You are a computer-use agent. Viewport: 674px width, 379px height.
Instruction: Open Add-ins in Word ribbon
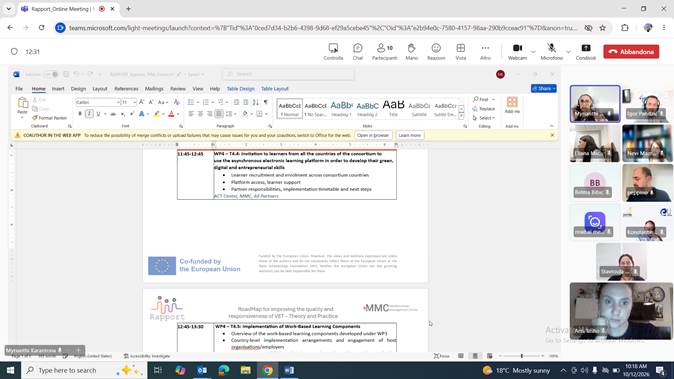pos(512,105)
